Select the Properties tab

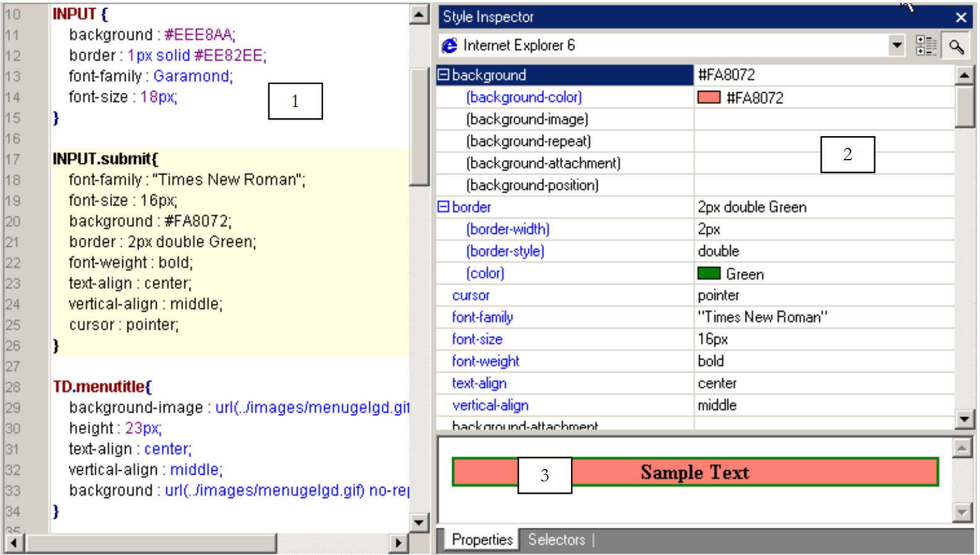pos(482,540)
